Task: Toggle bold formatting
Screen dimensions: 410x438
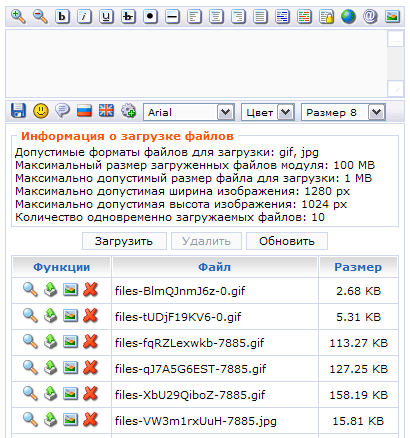Action: (x=62, y=16)
